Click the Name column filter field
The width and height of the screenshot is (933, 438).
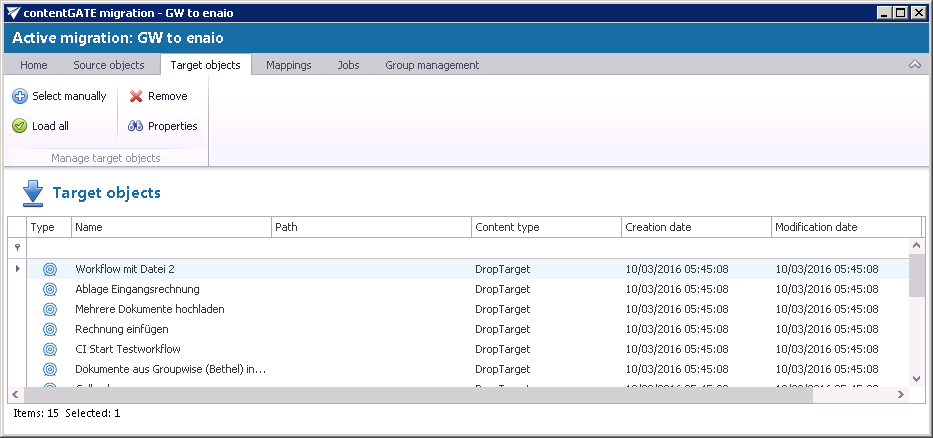coord(171,248)
